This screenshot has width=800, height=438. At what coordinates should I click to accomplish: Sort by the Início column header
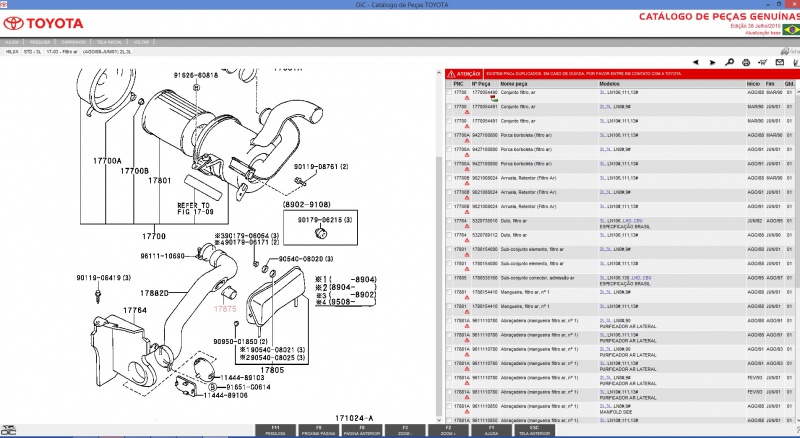coord(754,84)
